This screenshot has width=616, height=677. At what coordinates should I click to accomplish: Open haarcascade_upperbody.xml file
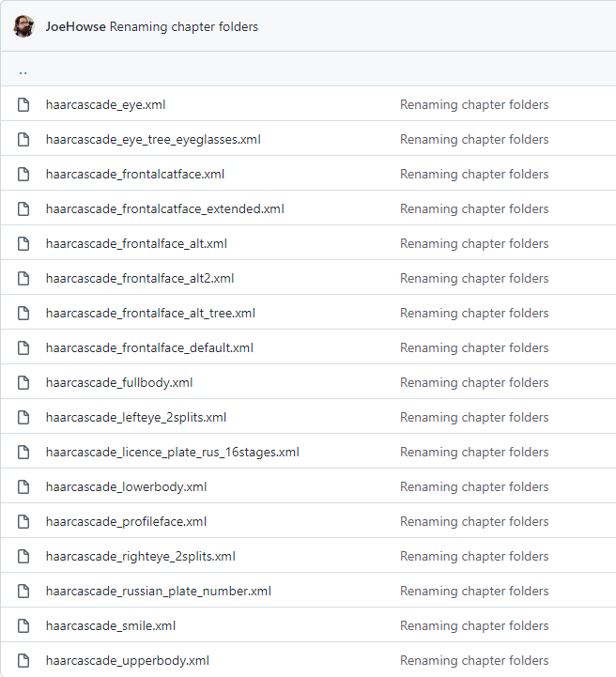tap(128, 661)
